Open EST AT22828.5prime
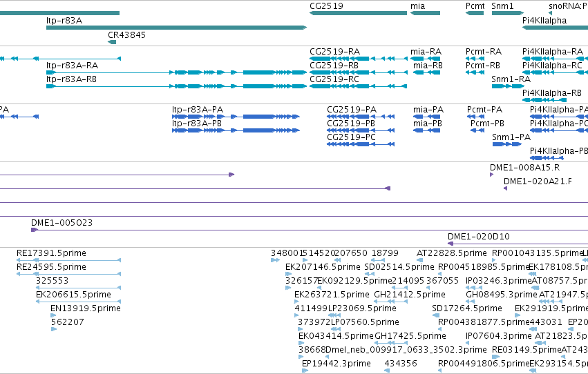Screen dimensions: 588x374 point(452,253)
